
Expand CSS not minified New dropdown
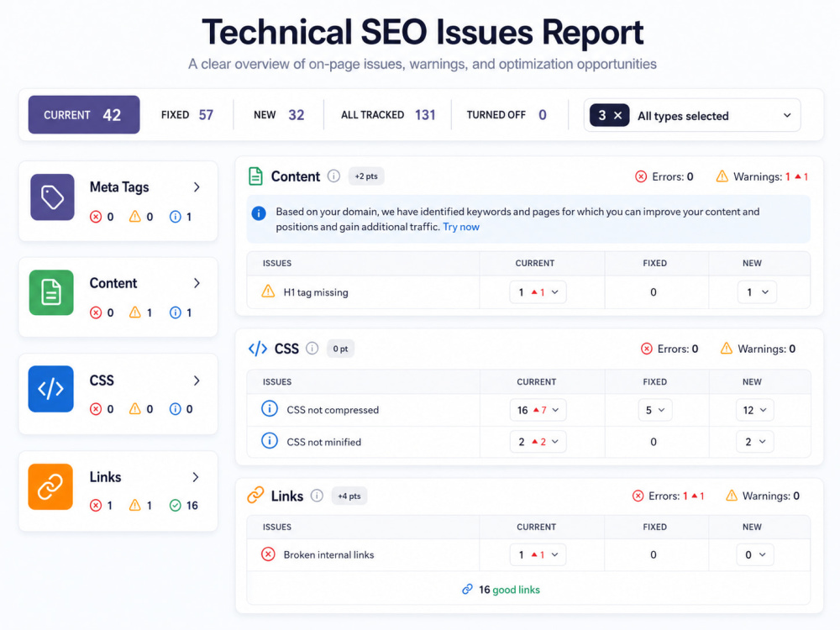click(754, 442)
